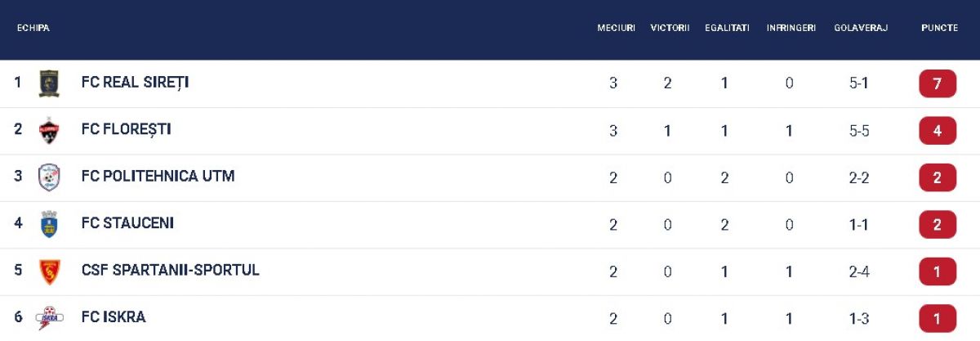The width and height of the screenshot is (980, 341).
Task: Click the FC Florești team logo
Action: click(49, 131)
